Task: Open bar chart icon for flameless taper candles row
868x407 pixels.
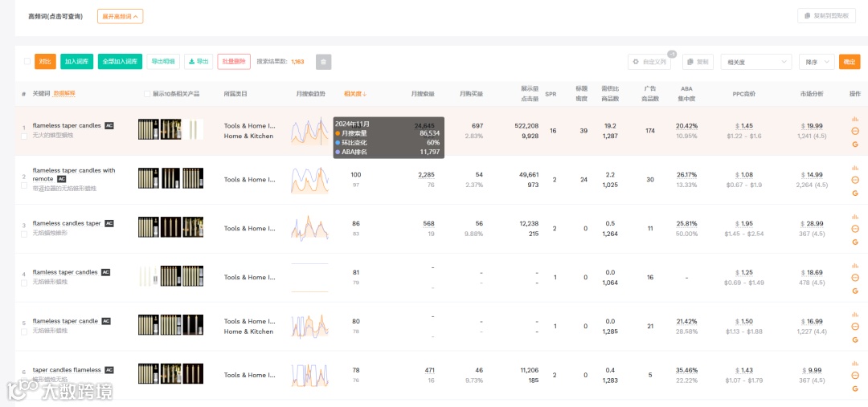Action: pyautogui.click(x=854, y=119)
